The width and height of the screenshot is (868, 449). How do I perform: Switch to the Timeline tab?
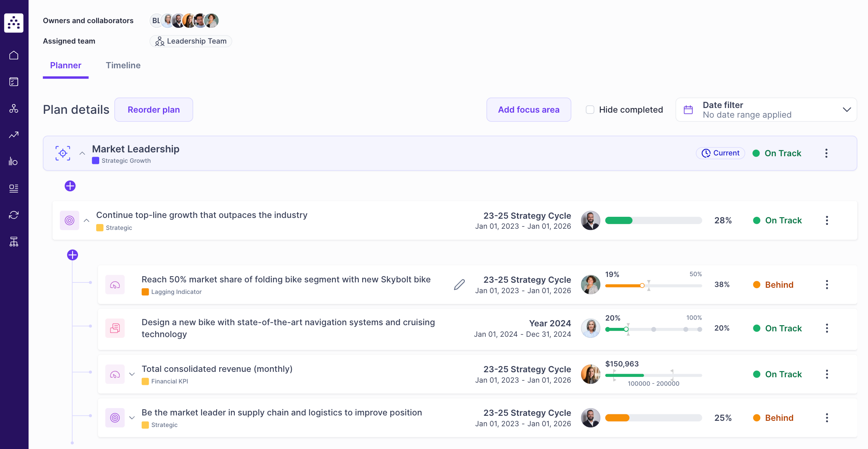[x=123, y=65]
